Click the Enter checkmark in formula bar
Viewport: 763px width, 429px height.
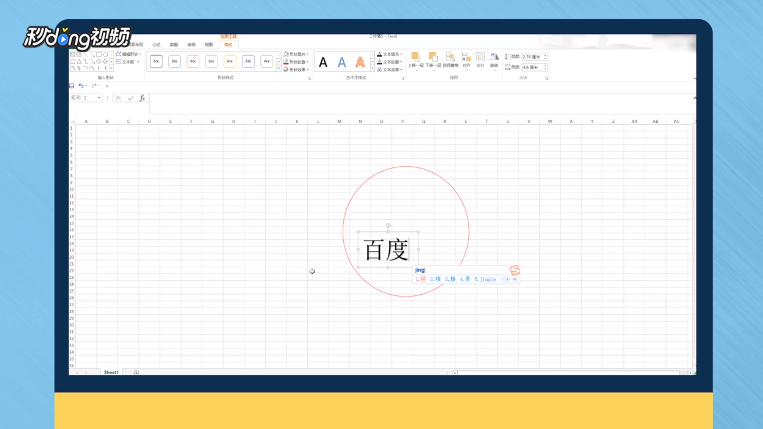coord(130,98)
